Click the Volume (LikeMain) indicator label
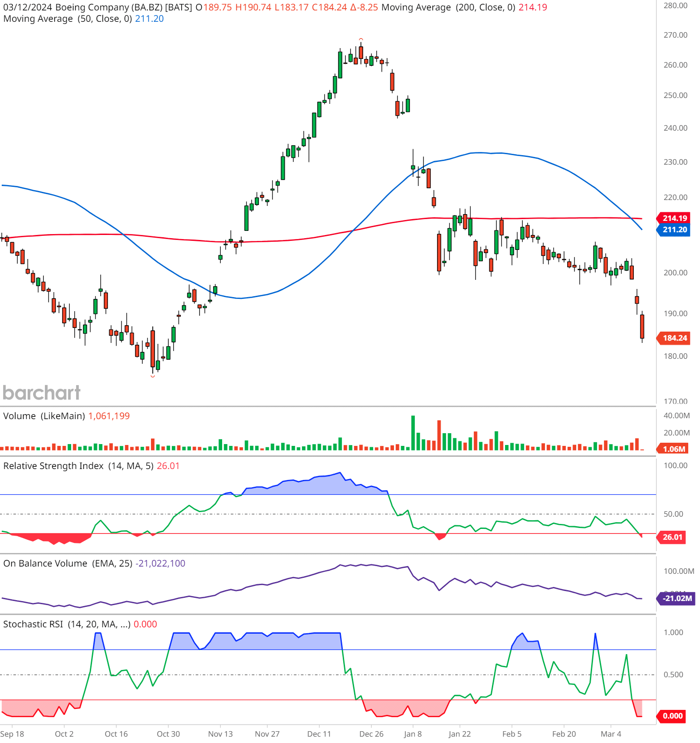700x743 pixels. coord(44,416)
